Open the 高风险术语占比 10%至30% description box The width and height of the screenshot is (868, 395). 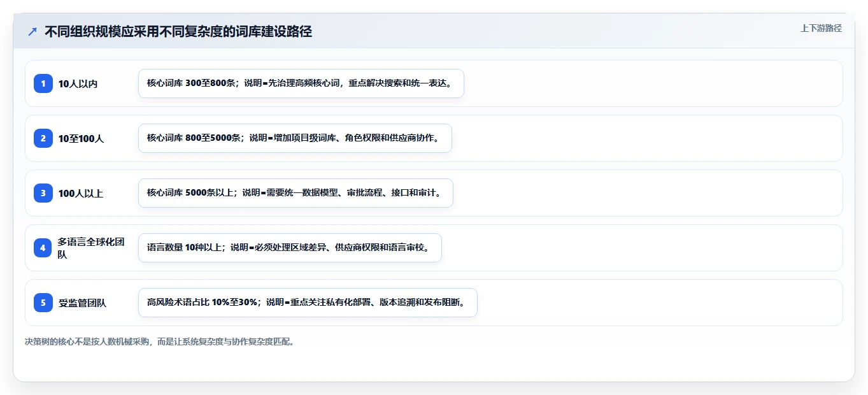[x=308, y=303]
